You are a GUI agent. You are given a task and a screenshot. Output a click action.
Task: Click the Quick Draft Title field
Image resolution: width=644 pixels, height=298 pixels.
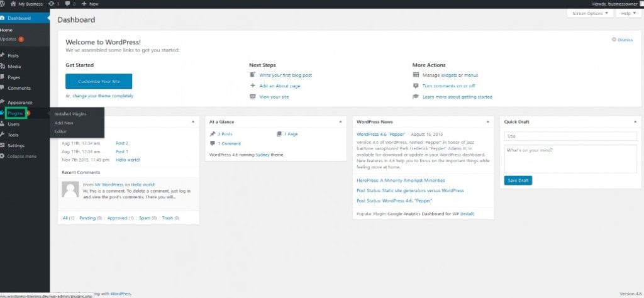click(570, 136)
